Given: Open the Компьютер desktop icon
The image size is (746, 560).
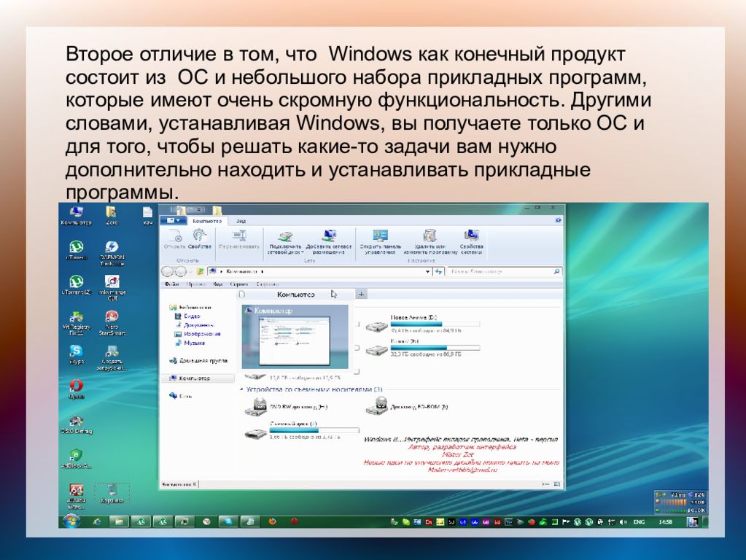Looking at the screenshot, I should coord(76,216).
